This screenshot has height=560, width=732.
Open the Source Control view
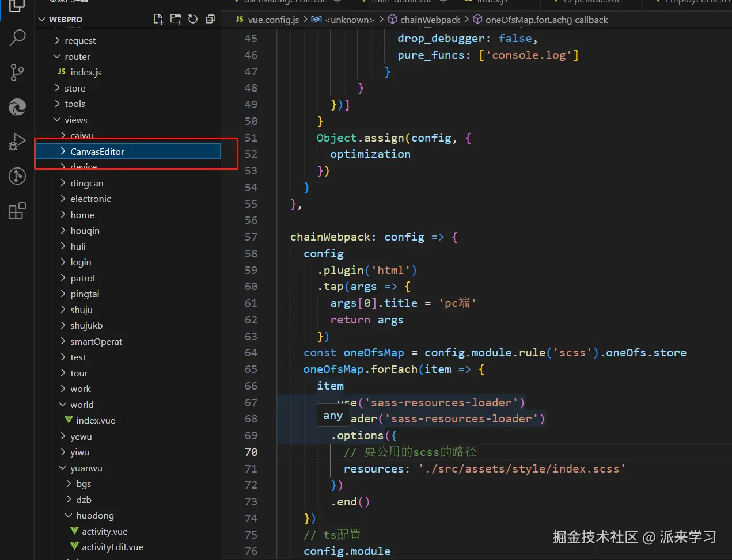click(x=17, y=73)
